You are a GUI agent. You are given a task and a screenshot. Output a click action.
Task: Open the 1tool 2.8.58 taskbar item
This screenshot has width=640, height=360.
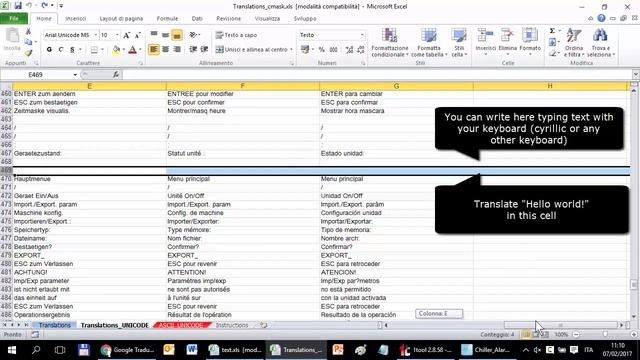coord(426,350)
